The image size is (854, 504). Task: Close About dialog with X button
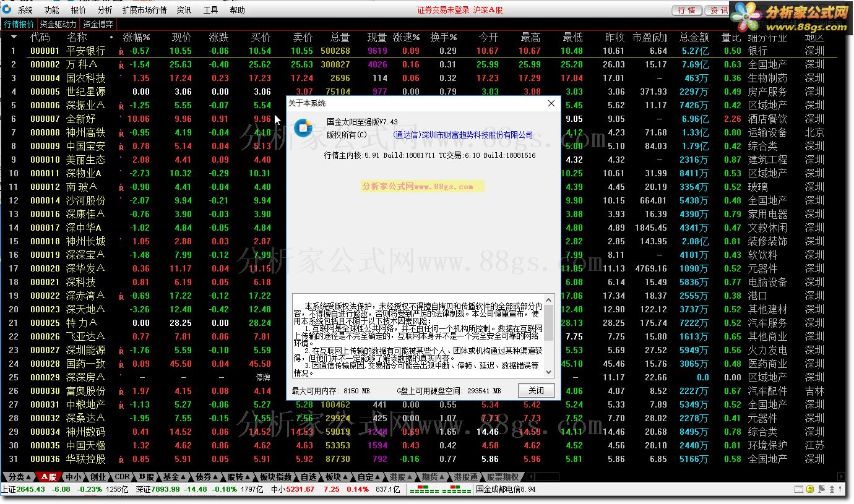[551, 103]
